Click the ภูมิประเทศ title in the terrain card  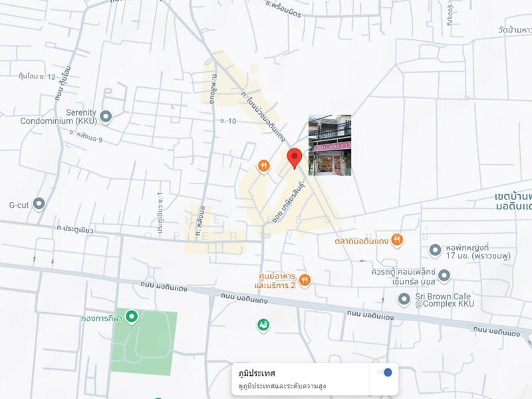[x=257, y=373]
